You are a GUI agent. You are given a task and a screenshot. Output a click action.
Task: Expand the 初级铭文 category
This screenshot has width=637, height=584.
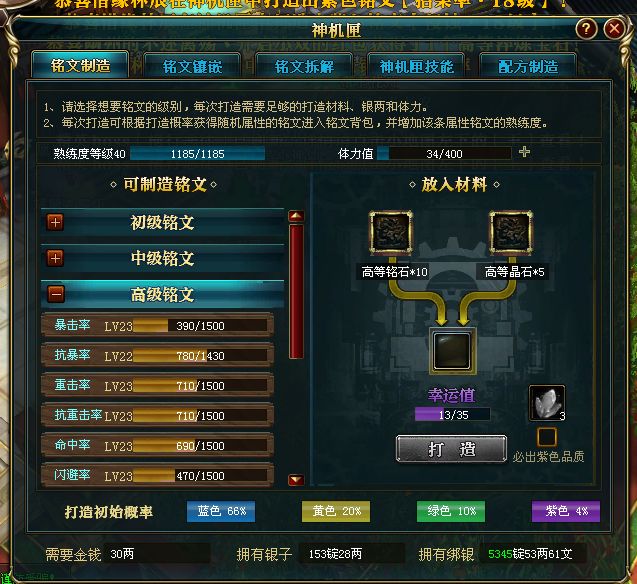[56, 222]
